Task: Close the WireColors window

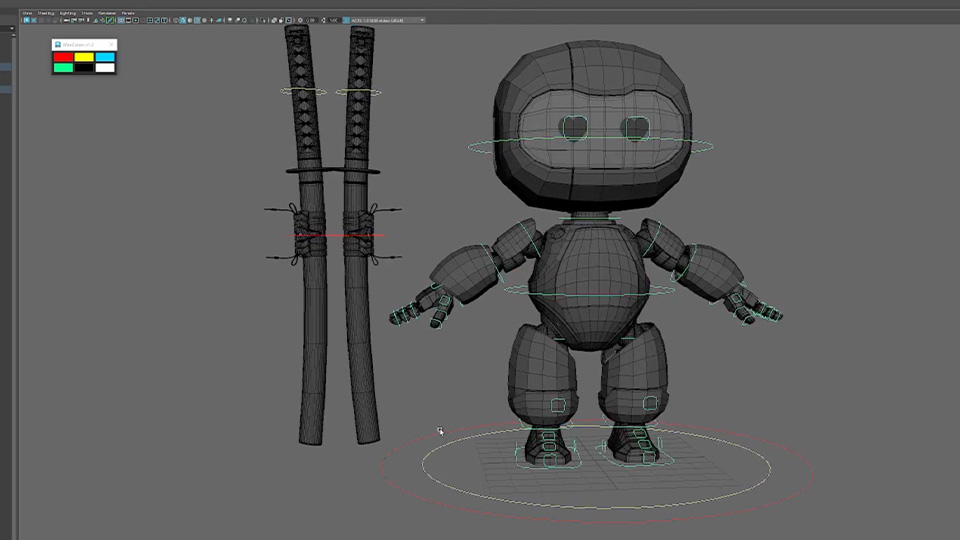Action: pos(110,44)
